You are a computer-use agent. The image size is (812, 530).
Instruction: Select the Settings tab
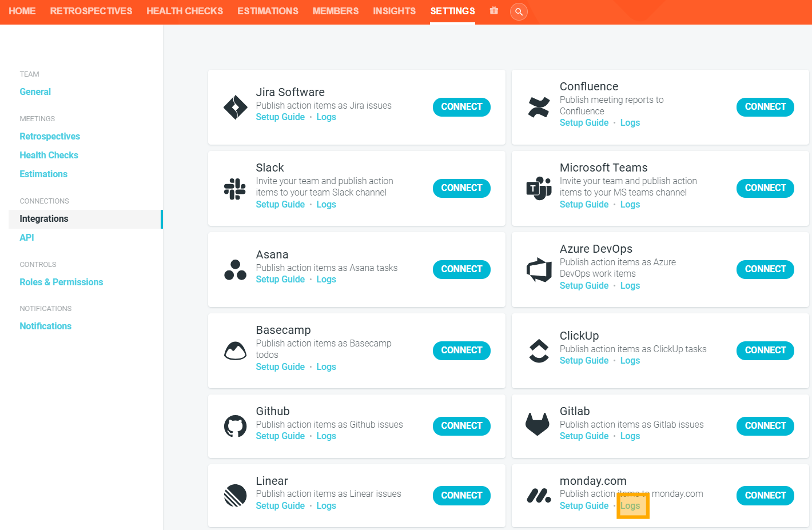coord(453,11)
